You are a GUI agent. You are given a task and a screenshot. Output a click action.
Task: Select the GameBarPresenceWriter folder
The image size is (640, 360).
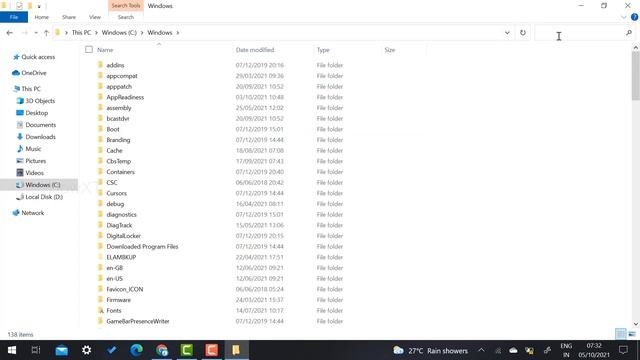point(138,321)
